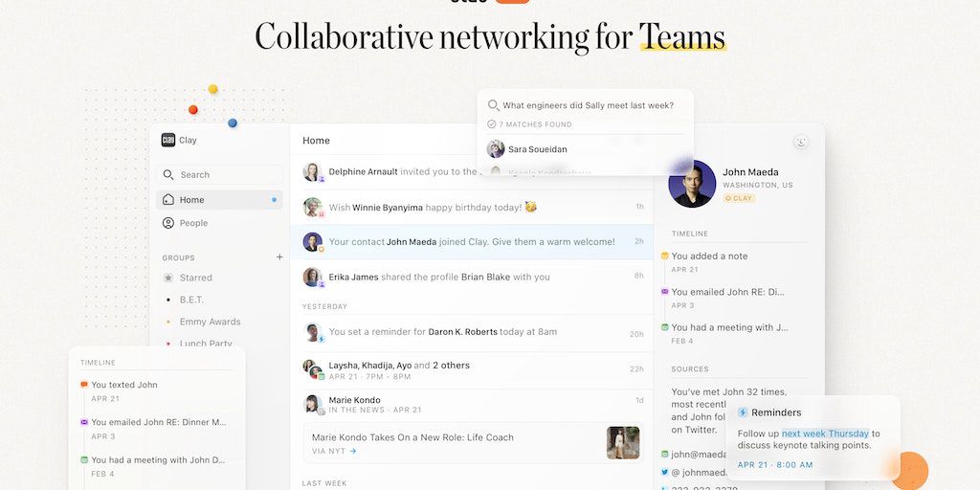Click the Clay logo icon in sidebar
This screenshot has width=980, height=490.
pyautogui.click(x=168, y=140)
